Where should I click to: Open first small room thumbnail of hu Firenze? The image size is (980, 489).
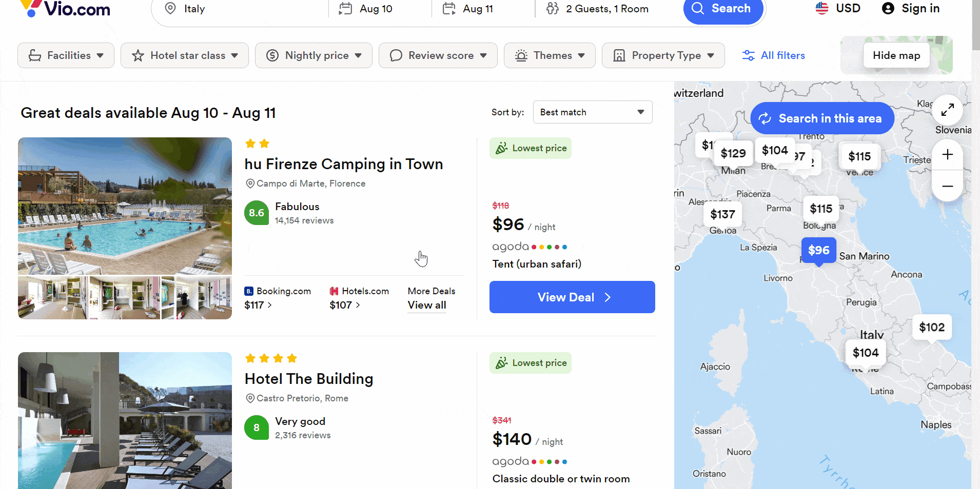(53, 298)
